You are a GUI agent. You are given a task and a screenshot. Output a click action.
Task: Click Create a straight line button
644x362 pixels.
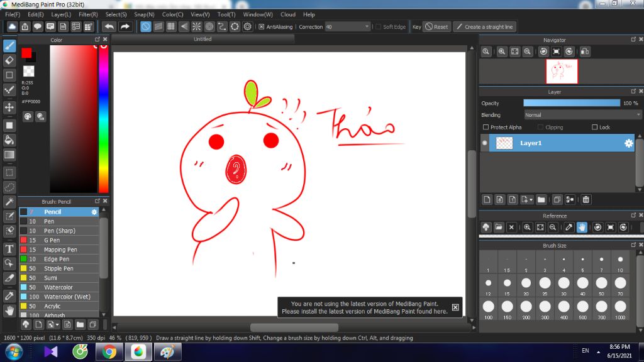pos(485,26)
